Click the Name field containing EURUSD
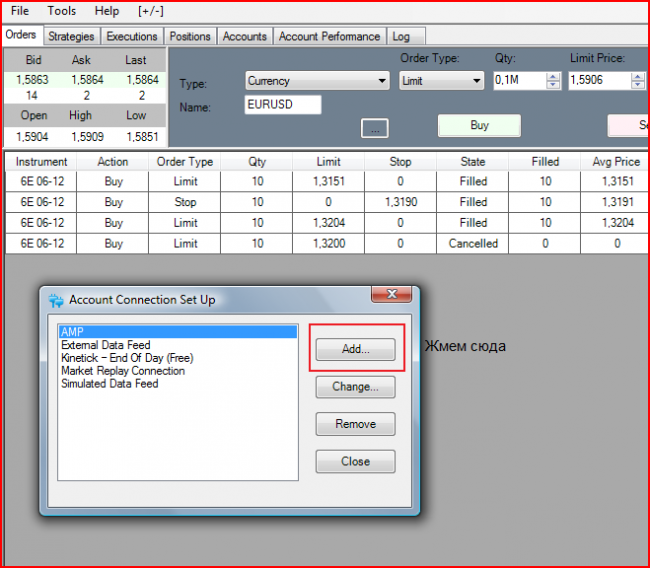 coord(283,105)
